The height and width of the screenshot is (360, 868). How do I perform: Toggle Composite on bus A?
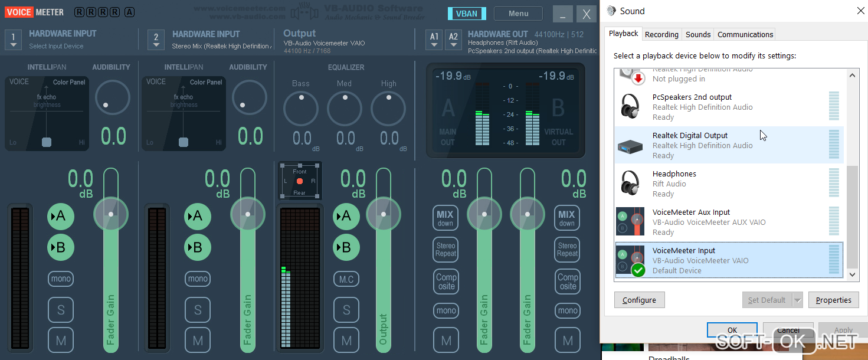446,281
